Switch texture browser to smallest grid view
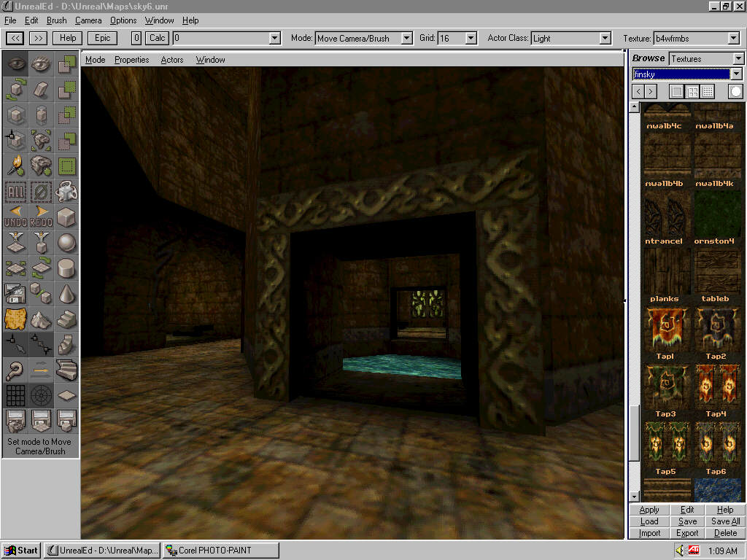This screenshot has width=747, height=560. point(707,91)
